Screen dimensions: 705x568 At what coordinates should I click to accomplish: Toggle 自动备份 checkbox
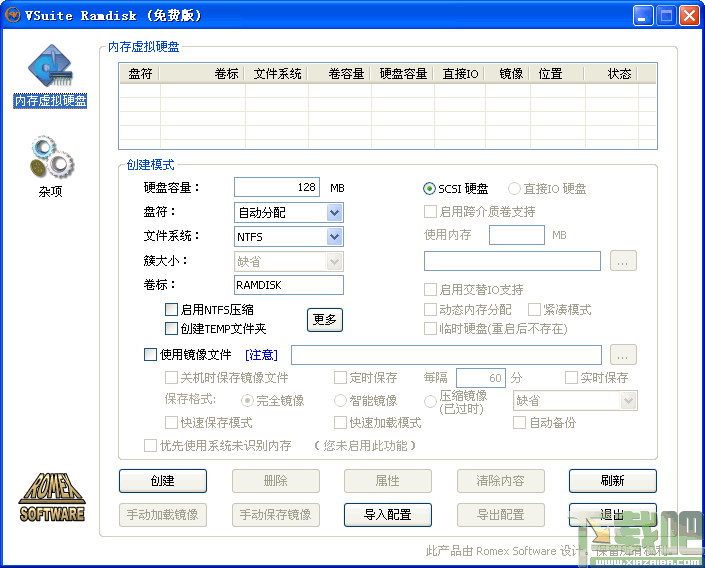click(519, 422)
